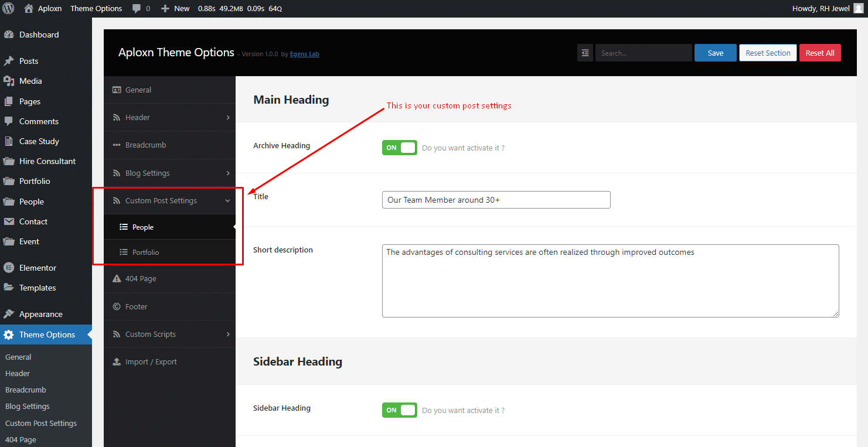Screen dimensions: 868x447
Task: Collapse the Custom Post Settings chevron
Action: (x=228, y=201)
